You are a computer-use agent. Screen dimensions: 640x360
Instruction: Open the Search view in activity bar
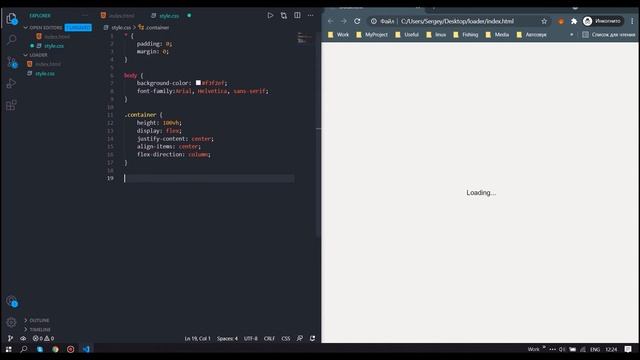pos(11,40)
